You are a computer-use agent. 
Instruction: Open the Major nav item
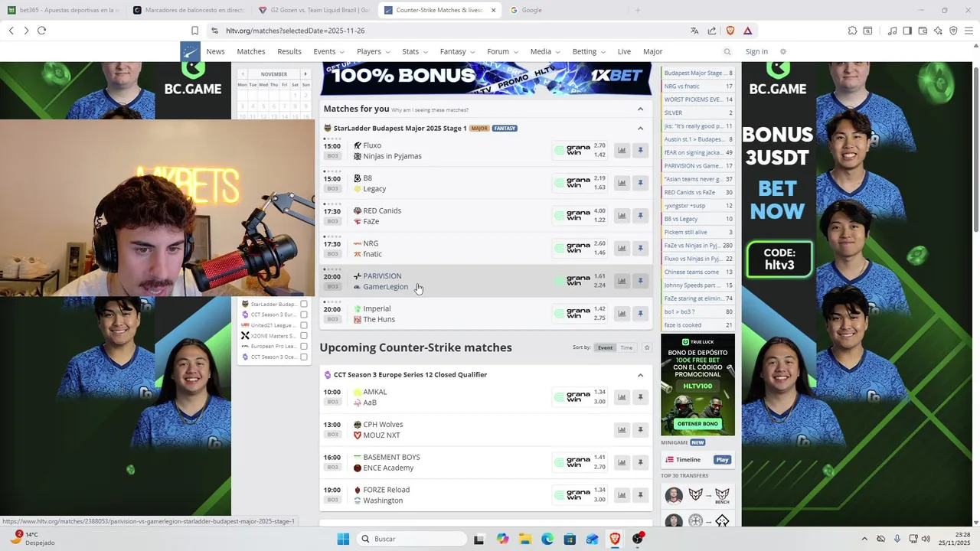[652, 51]
